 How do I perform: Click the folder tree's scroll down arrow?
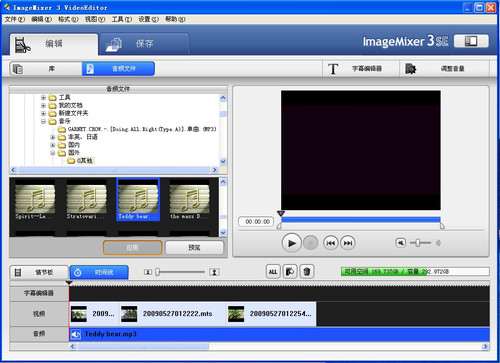pos(223,162)
